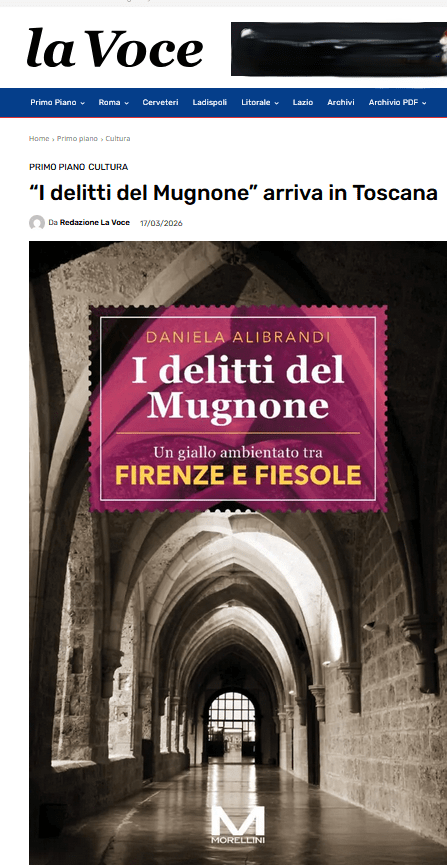Open the Litorale dropdown menu
This screenshot has width=447, height=865.
click(x=259, y=103)
